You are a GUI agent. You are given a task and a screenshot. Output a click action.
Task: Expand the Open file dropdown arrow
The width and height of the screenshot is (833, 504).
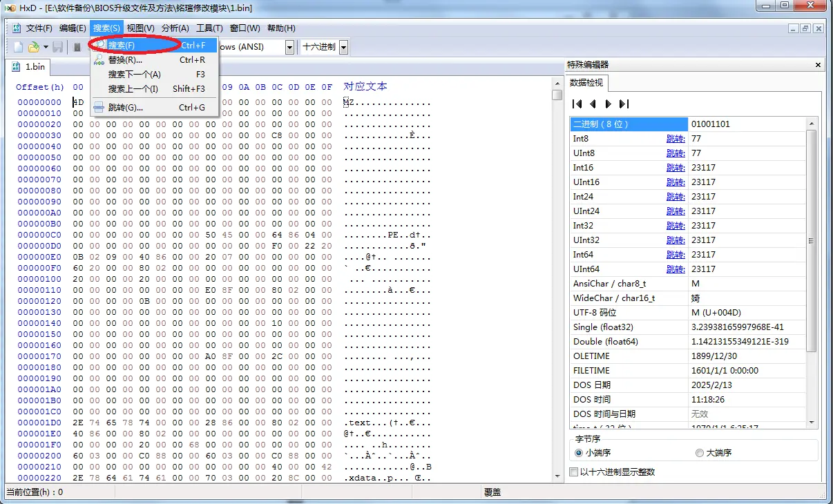pos(46,47)
